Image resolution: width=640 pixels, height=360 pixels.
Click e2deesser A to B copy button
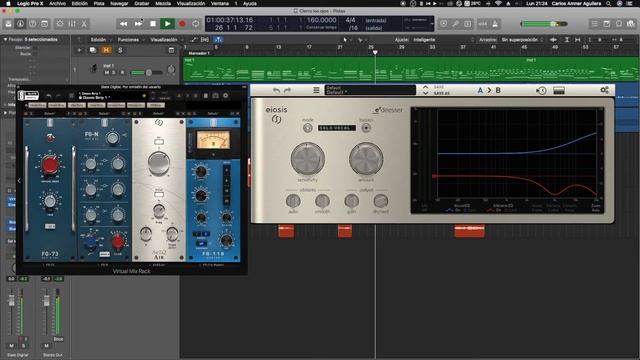pyautogui.click(x=489, y=90)
